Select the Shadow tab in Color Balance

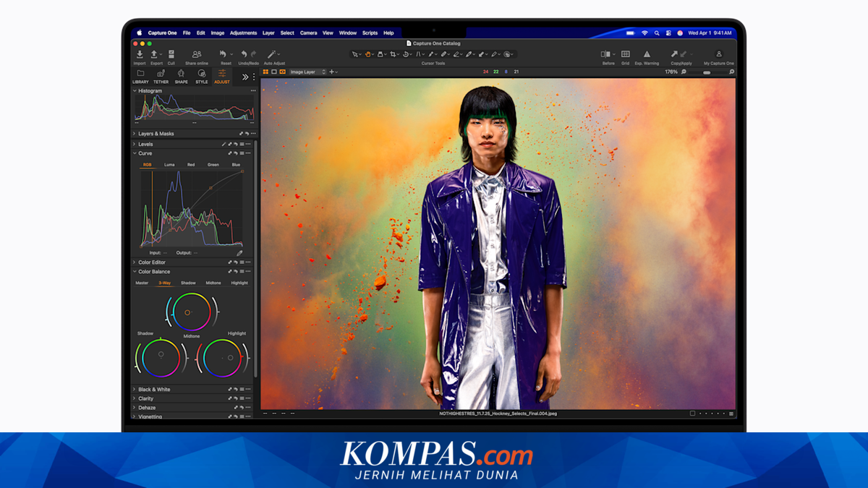tap(188, 283)
